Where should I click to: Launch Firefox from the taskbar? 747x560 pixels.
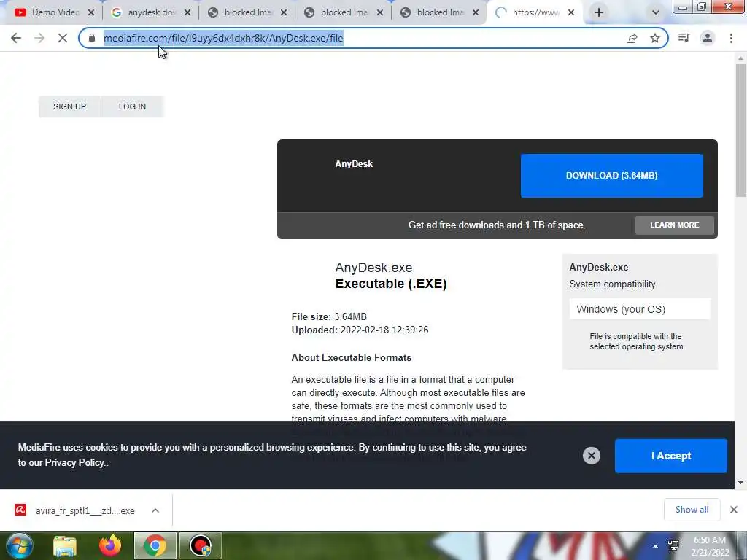tap(110, 545)
